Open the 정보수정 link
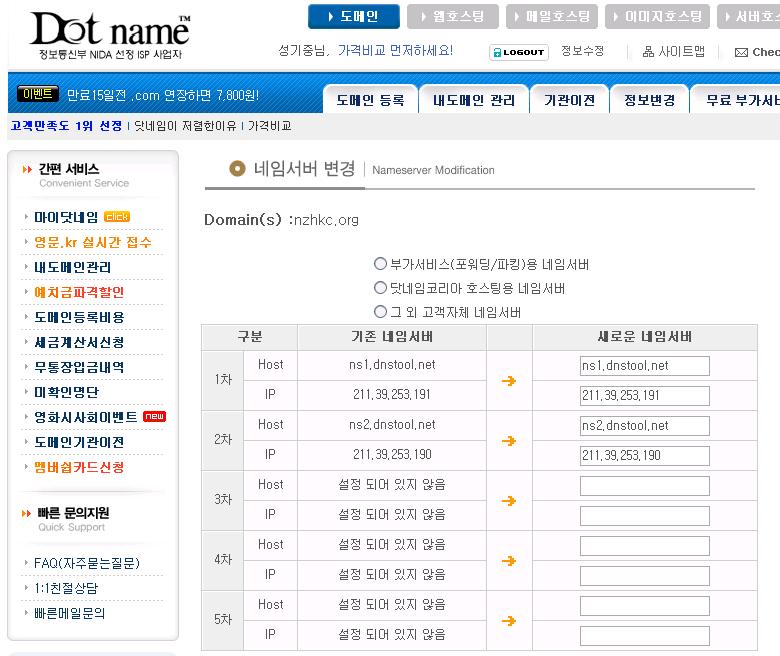The height and width of the screenshot is (656, 780). click(x=582, y=52)
